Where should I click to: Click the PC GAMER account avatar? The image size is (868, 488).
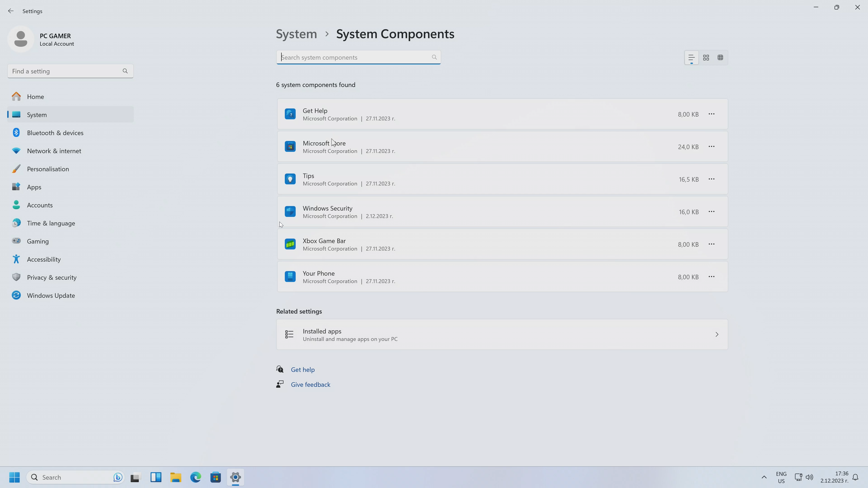[21, 39]
